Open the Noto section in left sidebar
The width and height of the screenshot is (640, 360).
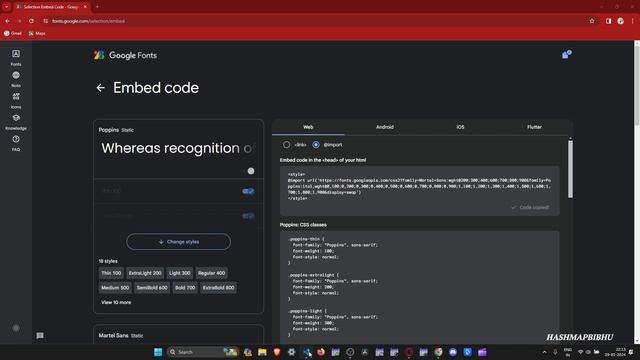(16, 79)
